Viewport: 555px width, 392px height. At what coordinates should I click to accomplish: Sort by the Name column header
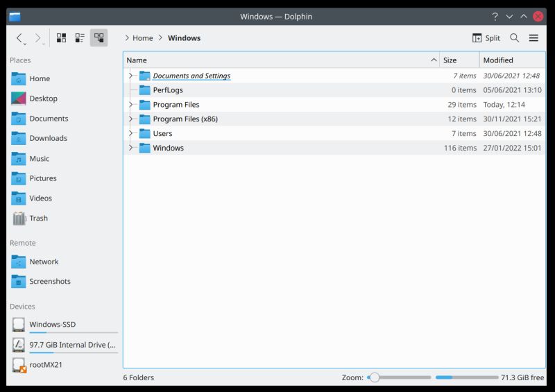(277, 60)
